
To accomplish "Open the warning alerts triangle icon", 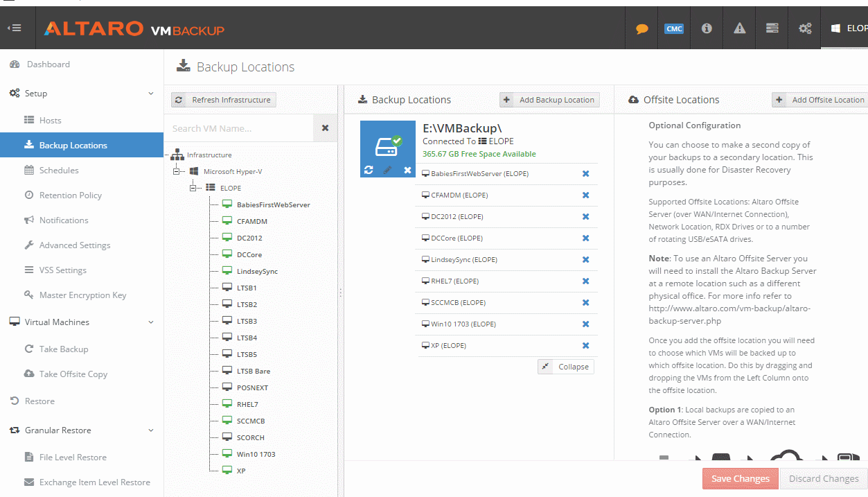I will pyautogui.click(x=739, y=28).
